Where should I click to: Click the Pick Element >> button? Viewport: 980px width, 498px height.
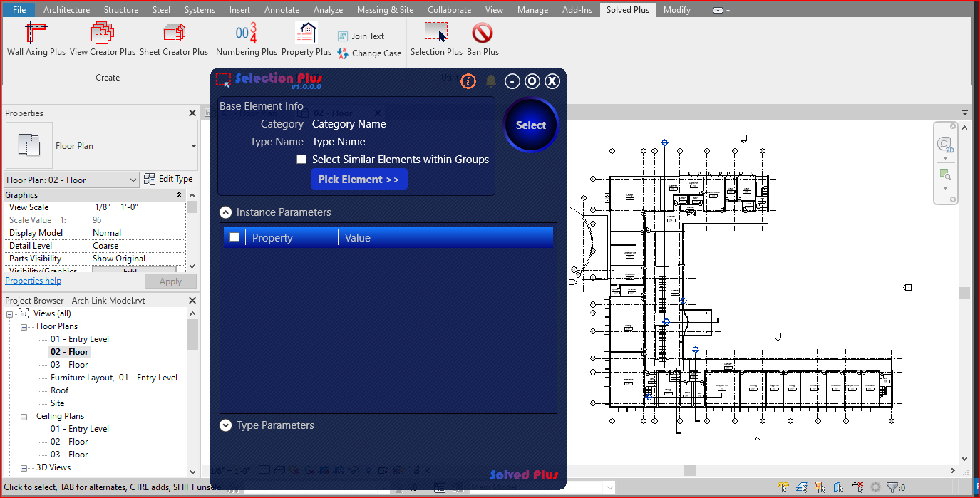359,180
